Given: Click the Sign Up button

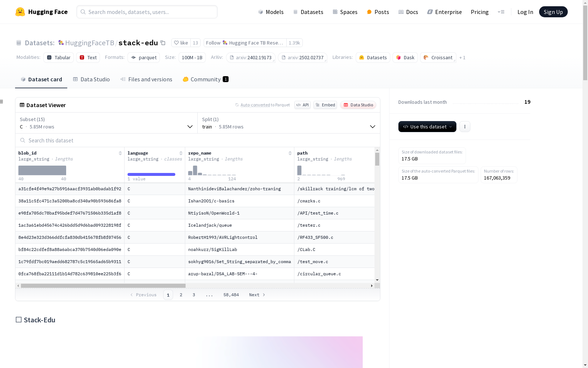Looking at the screenshot, I should 553,12.
